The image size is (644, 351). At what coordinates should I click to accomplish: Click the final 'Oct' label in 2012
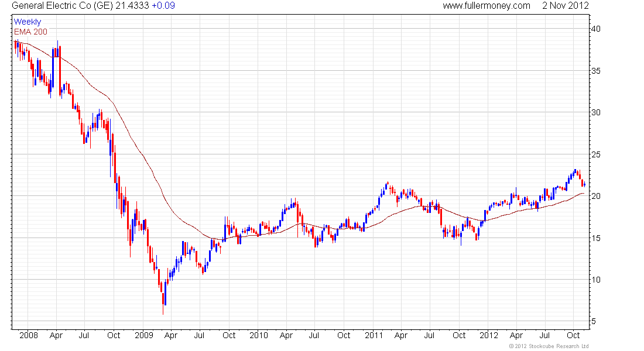click(x=573, y=335)
